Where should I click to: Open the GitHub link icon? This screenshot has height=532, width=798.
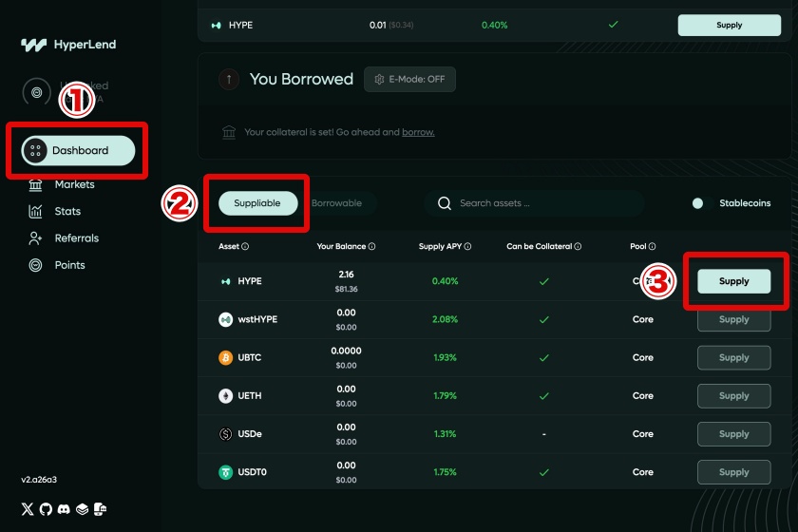(x=46, y=509)
